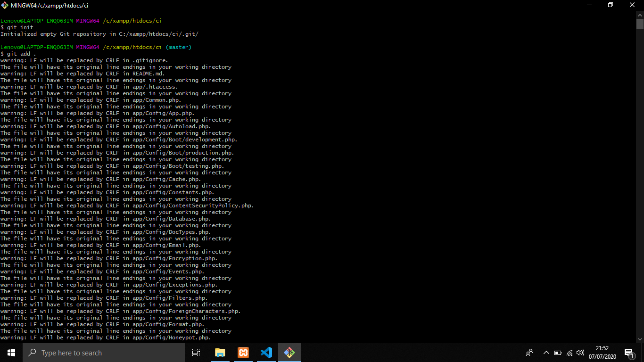Open the Wi-Fi network icon
Image resolution: width=644 pixels, height=362 pixels.
pyautogui.click(x=570, y=353)
